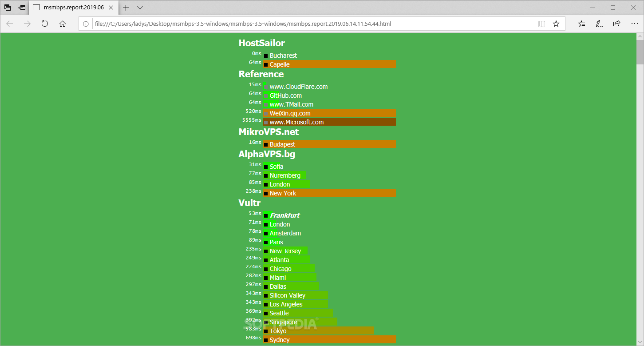The width and height of the screenshot is (644, 346).
Task: Click the Tokyo bar
Action: (x=318, y=331)
